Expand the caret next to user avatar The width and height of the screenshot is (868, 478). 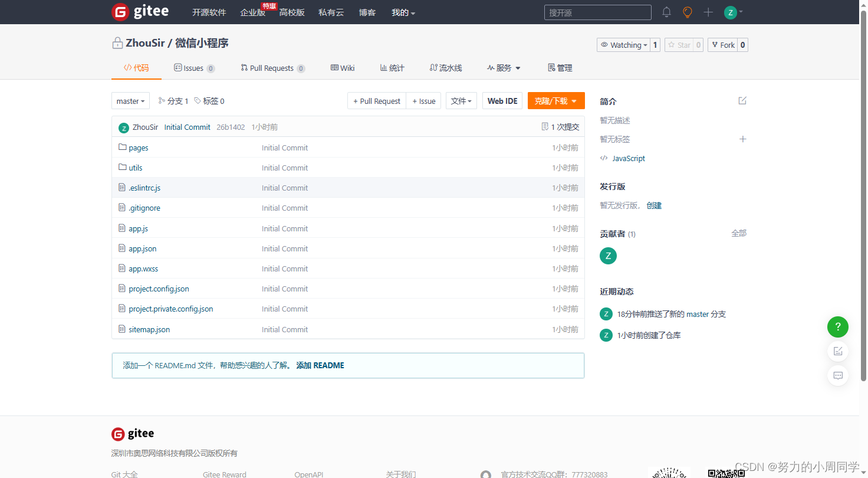pyautogui.click(x=741, y=12)
